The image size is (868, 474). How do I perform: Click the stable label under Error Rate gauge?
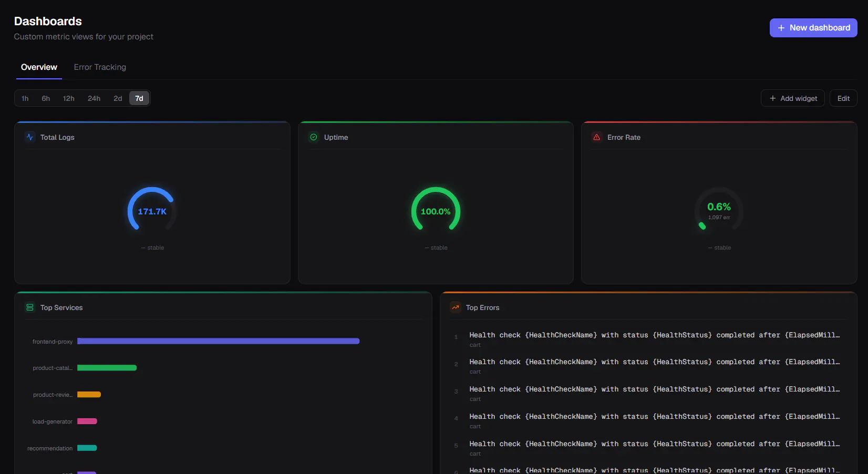coord(719,248)
